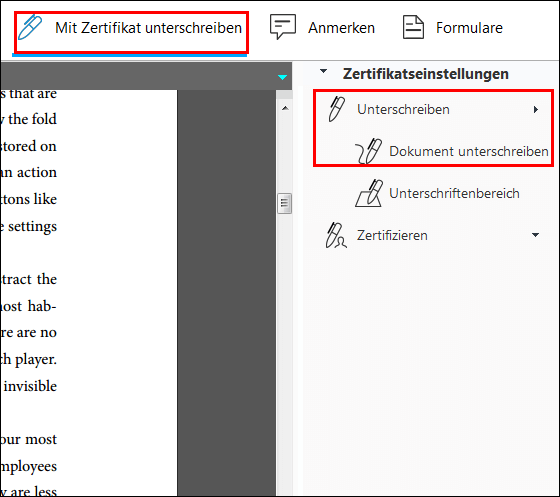Open the Formulare tool tab
The width and height of the screenshot is (560, 497).
click(453, 27)
